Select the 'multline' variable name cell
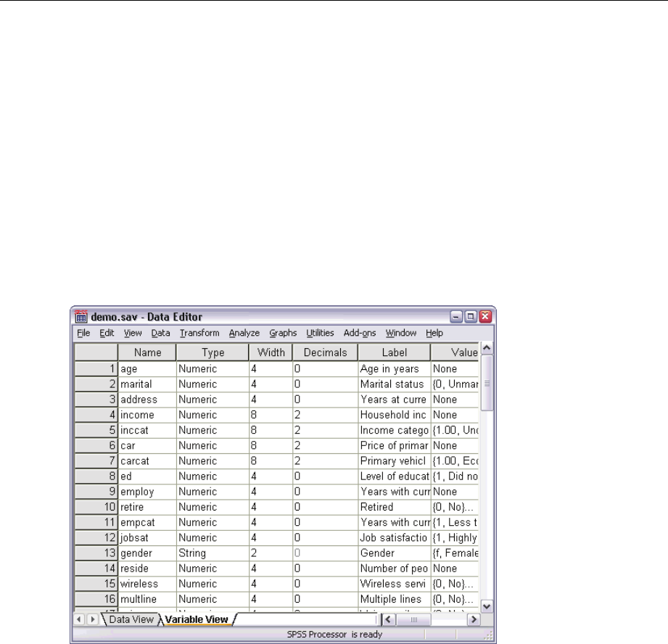 tap(147, 599)
